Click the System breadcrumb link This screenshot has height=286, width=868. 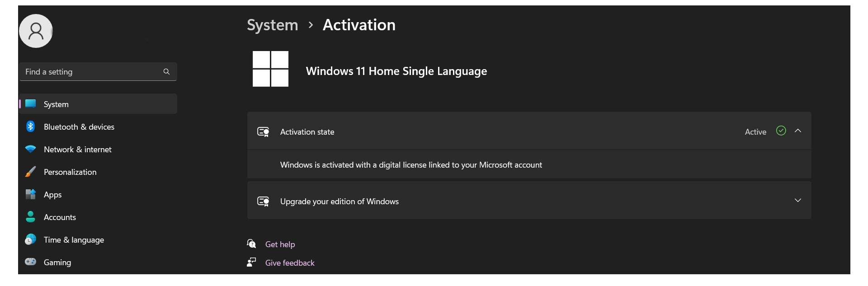point(272,25)
